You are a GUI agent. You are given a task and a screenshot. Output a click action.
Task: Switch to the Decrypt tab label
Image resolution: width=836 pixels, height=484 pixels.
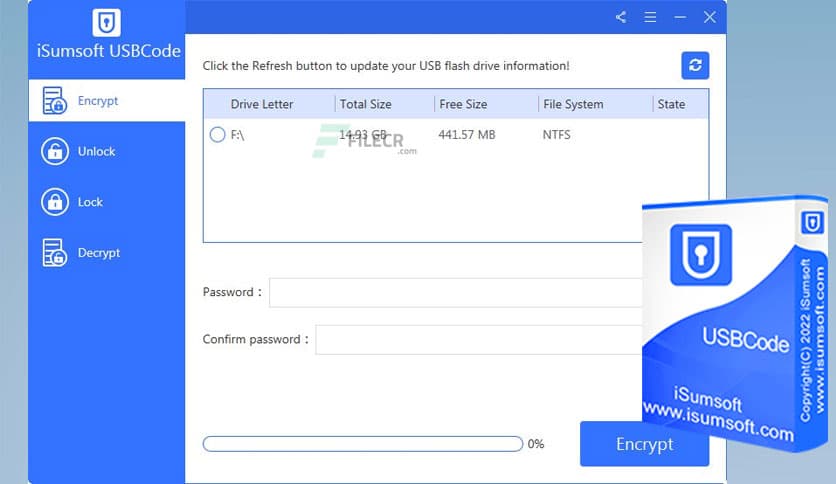pos(99,253)
